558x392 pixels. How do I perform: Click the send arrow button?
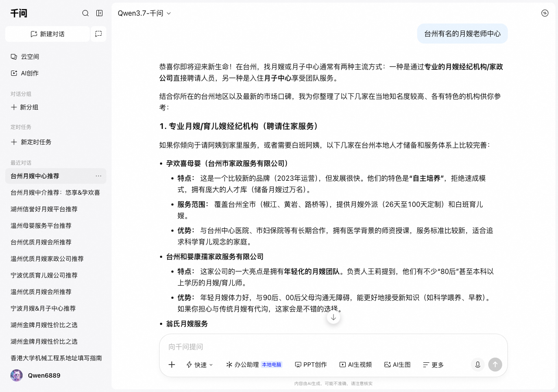[495, 365]
